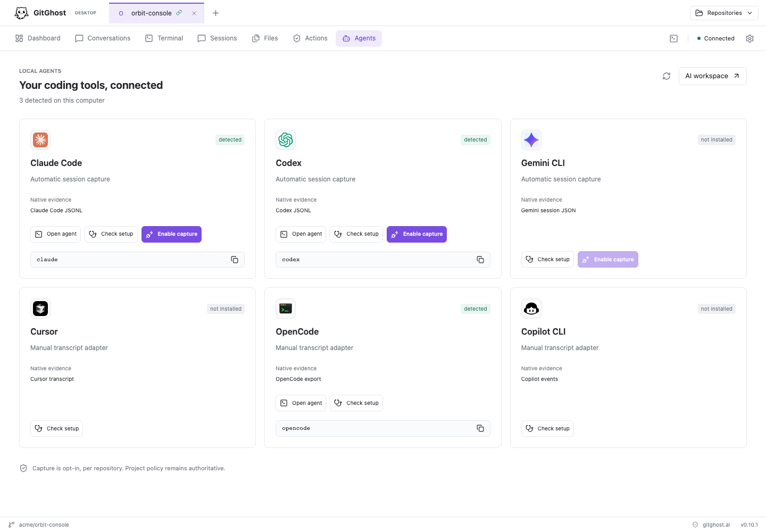Open the Conversations tab
Viewport: 766px width, 532px height.
pyautogui.click(x=103, y=38)
